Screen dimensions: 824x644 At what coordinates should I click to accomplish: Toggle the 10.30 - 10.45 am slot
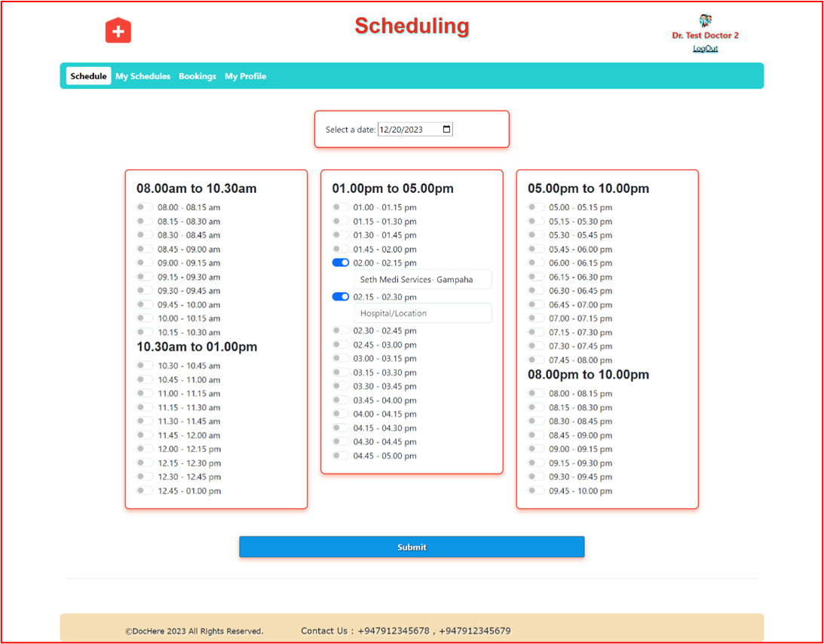(145, 366)
